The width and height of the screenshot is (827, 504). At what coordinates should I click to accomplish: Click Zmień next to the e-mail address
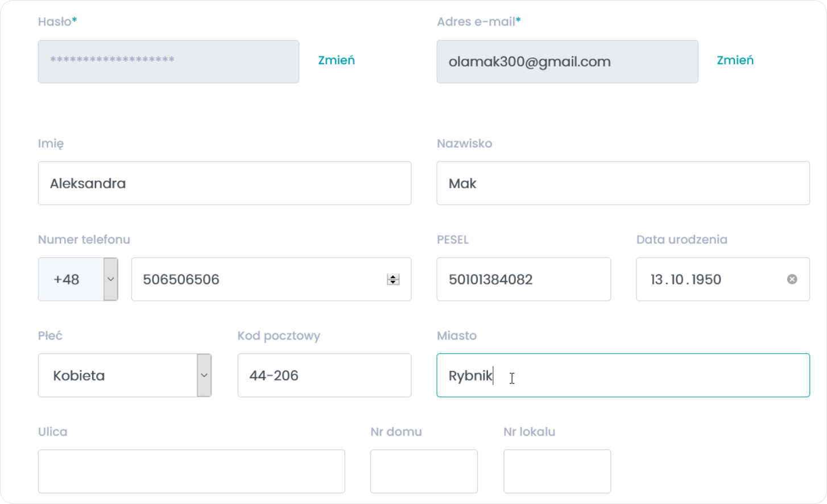[735, 60]
